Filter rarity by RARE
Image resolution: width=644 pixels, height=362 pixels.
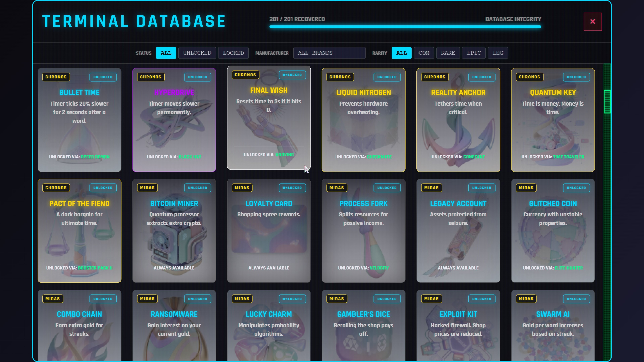pyautogui.click(x=448, y=53)
